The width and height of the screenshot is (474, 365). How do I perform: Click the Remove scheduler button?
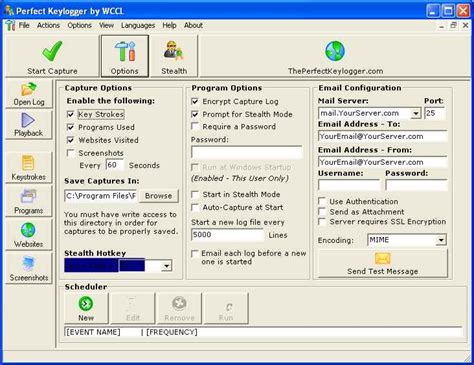click(179, 308)
